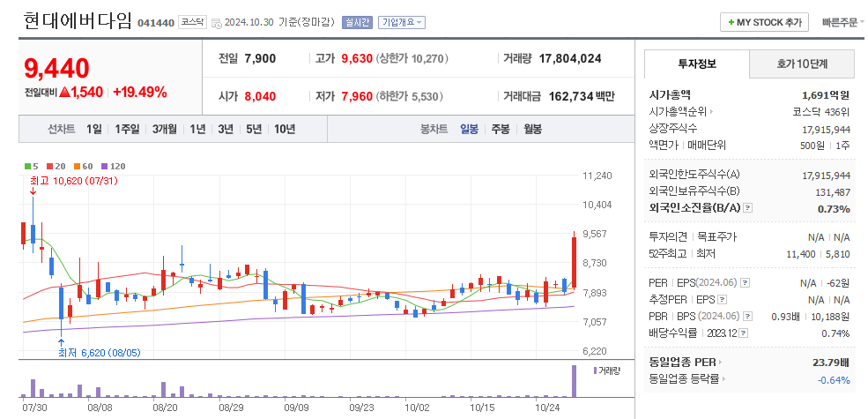
Task: Click the 액면가 value 500원
Action: [x=813, y=146]
